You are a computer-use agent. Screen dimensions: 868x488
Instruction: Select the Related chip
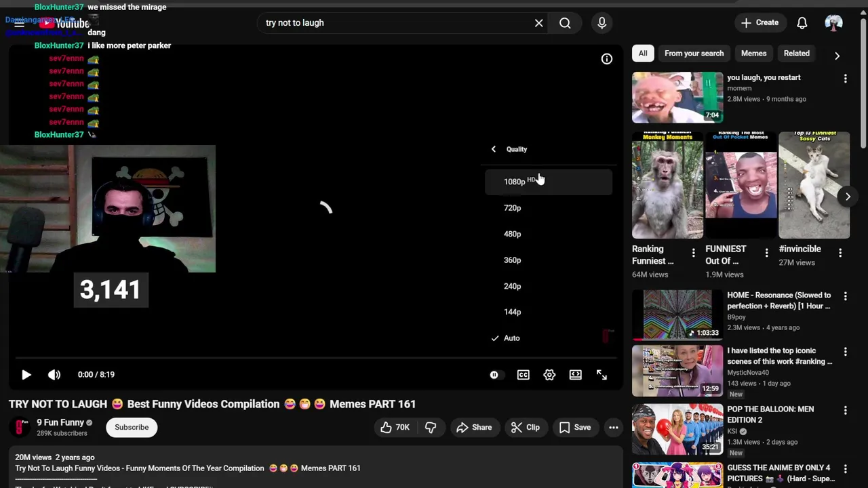point(797,54)
